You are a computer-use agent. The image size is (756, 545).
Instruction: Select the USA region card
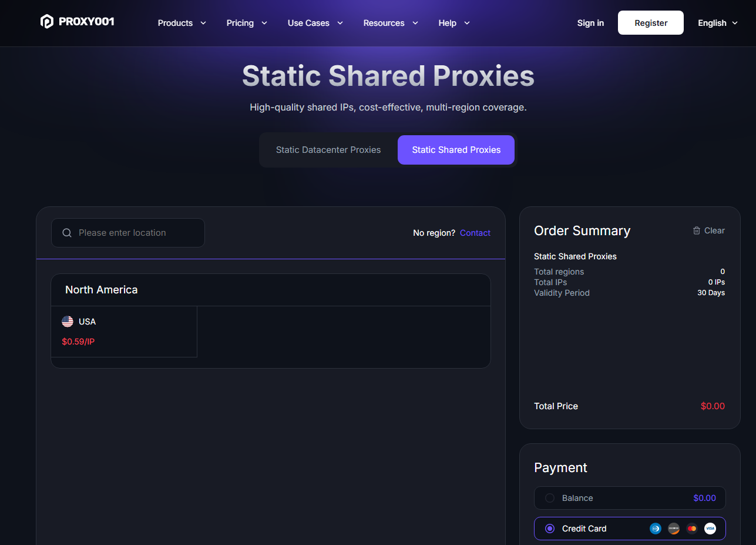point(124,332)
